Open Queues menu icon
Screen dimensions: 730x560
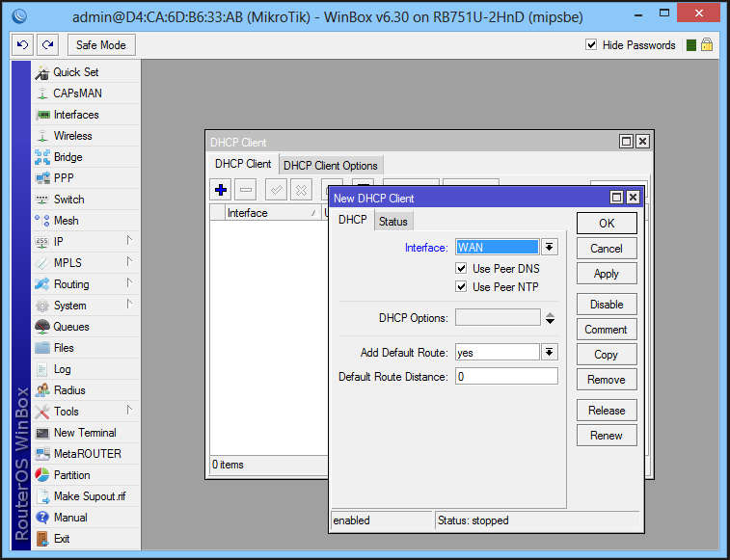(x=42, y=327)
